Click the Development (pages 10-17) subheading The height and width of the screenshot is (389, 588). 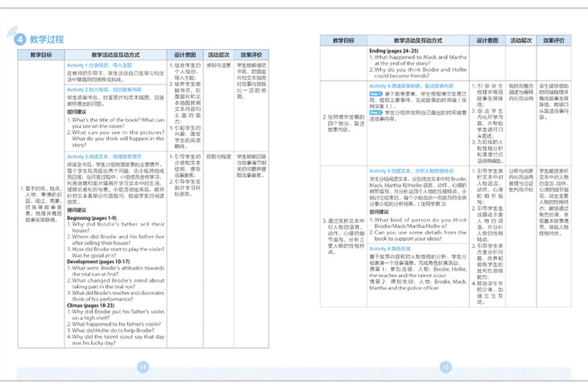point(97,262)
